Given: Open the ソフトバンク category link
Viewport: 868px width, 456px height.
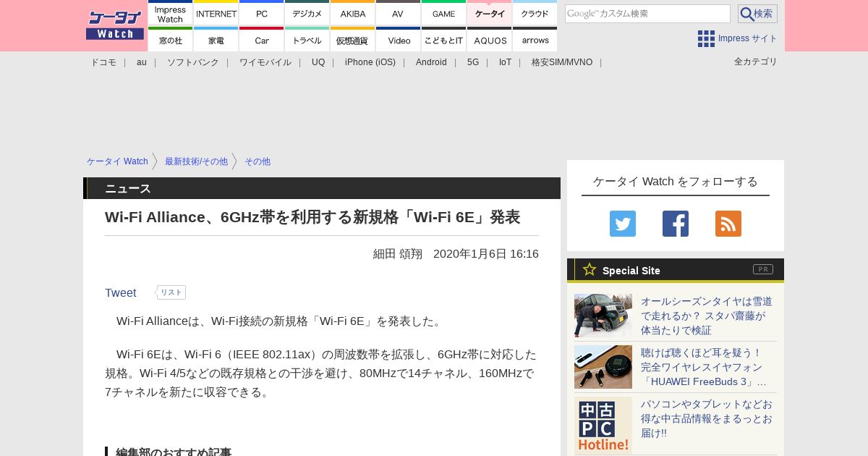Looking at the screenshot, I should [x=193, y=62].
